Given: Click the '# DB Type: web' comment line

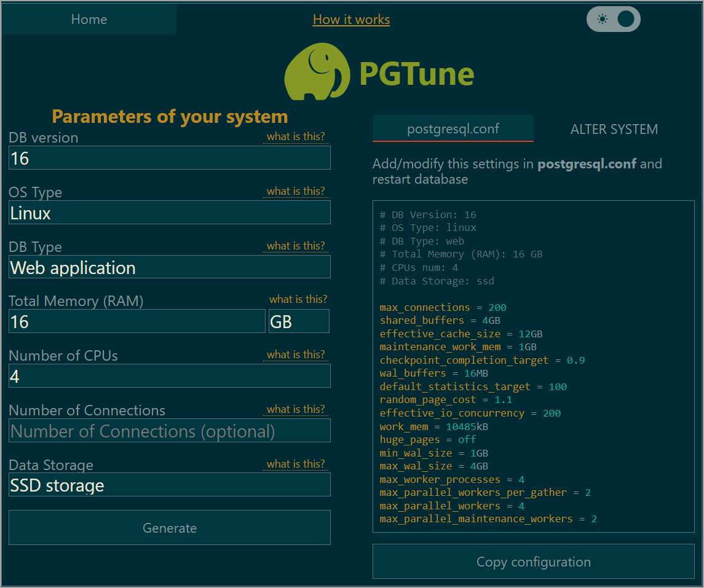Looking at the screenshot, I should pyautogui.click(x=422, y=241).
